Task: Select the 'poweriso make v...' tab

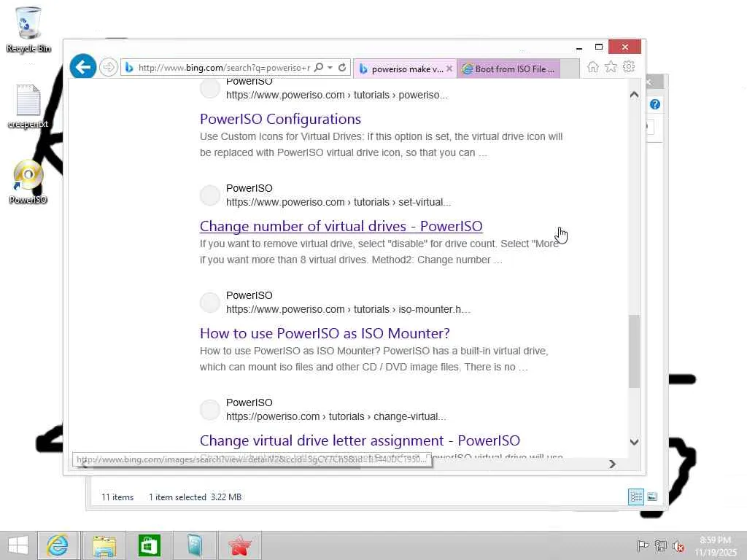Action: (x=404, y=69)
